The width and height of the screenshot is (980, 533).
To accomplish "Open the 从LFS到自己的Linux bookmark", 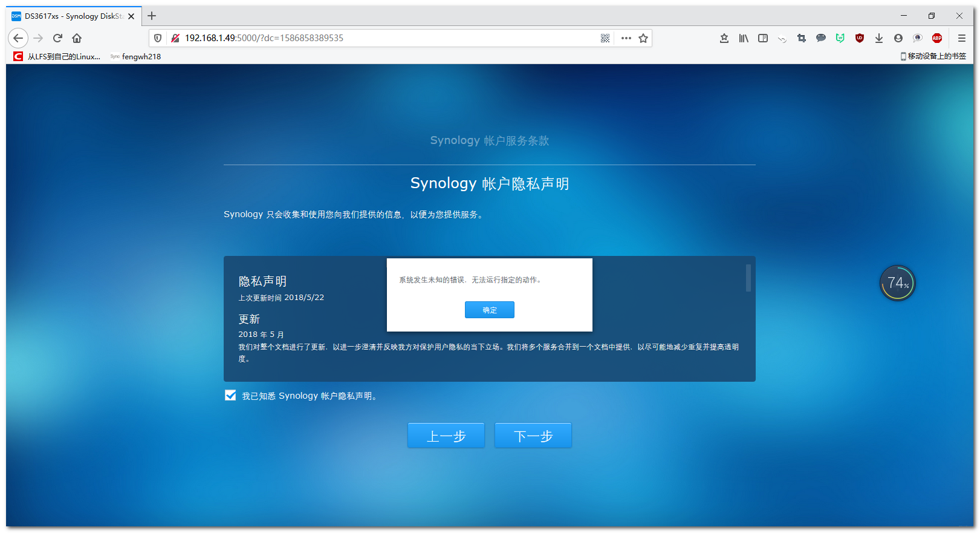I will click(x=57, y=56).
